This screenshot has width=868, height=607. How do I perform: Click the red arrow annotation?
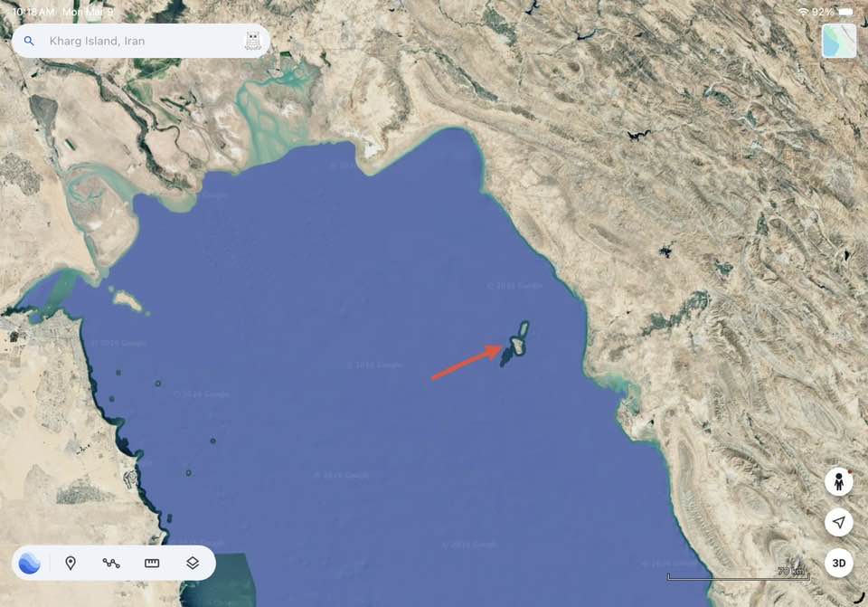(x=467, y=362)
